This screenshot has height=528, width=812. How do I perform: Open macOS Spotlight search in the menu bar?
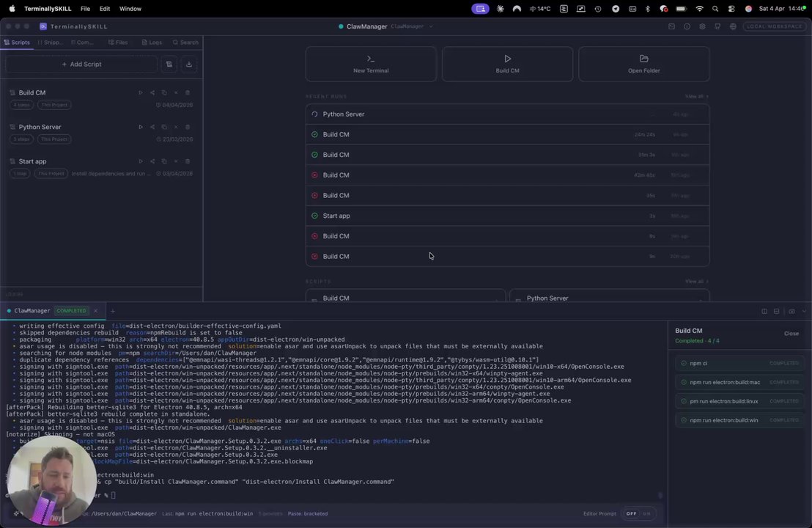(x=715, y=9)
